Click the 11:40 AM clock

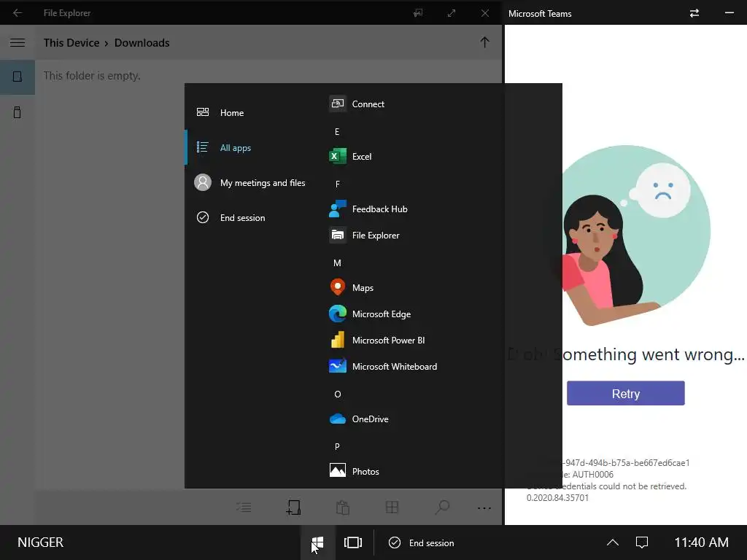[x=701, y=542]
